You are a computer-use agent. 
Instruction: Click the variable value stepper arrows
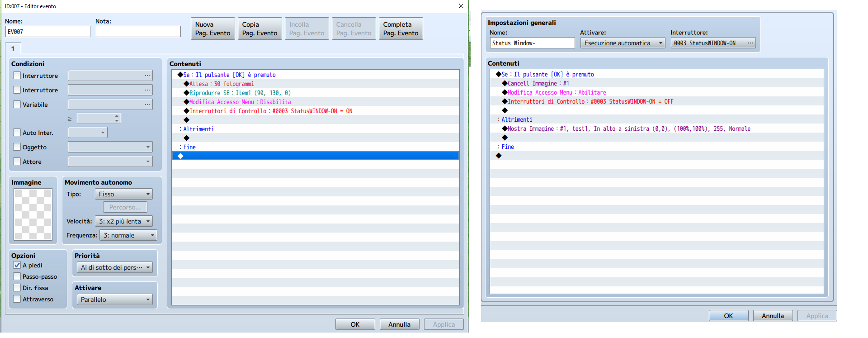[x=117, y=119]
